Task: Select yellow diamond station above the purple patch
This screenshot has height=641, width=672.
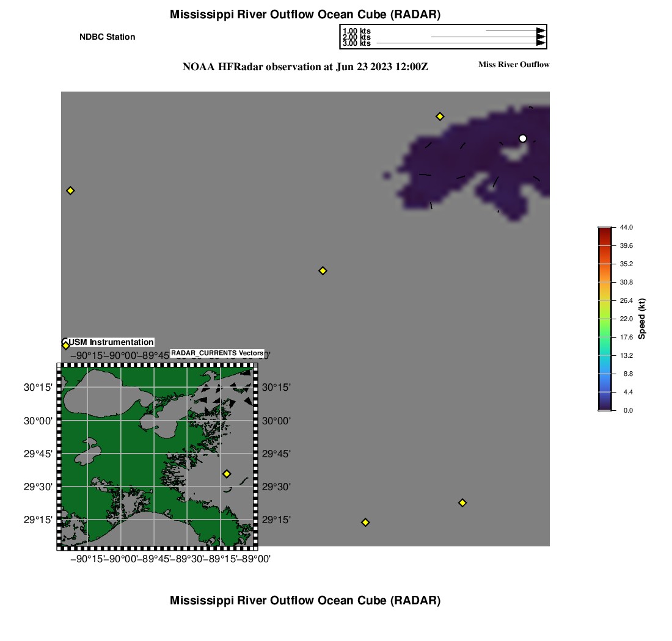Action: tap(439, 117)
